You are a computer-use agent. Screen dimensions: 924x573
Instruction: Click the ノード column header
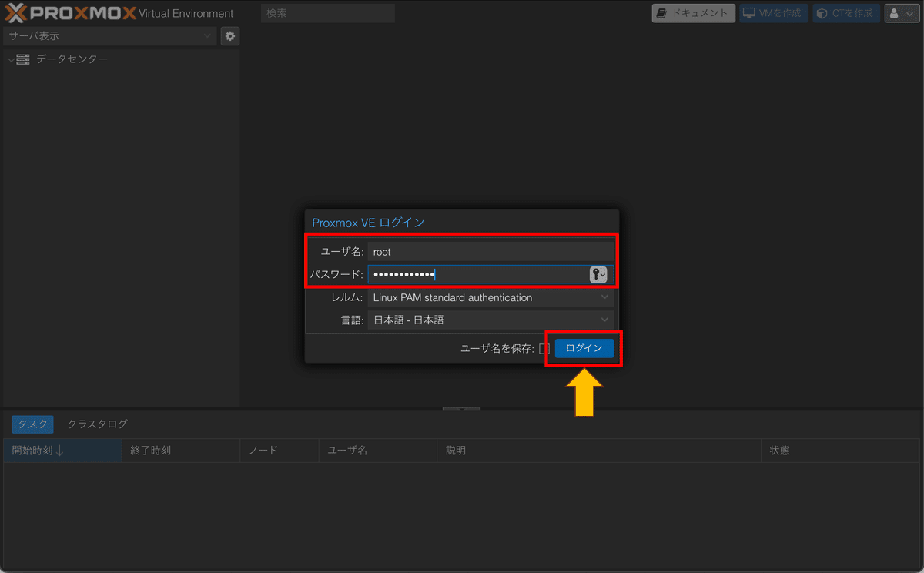[280, 451]
